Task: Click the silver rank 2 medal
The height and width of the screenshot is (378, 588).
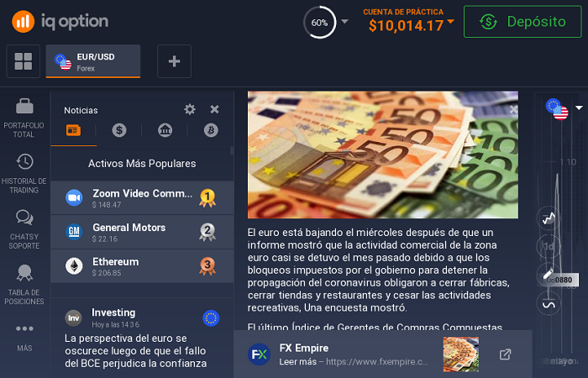Action: [x=207, y=232]
